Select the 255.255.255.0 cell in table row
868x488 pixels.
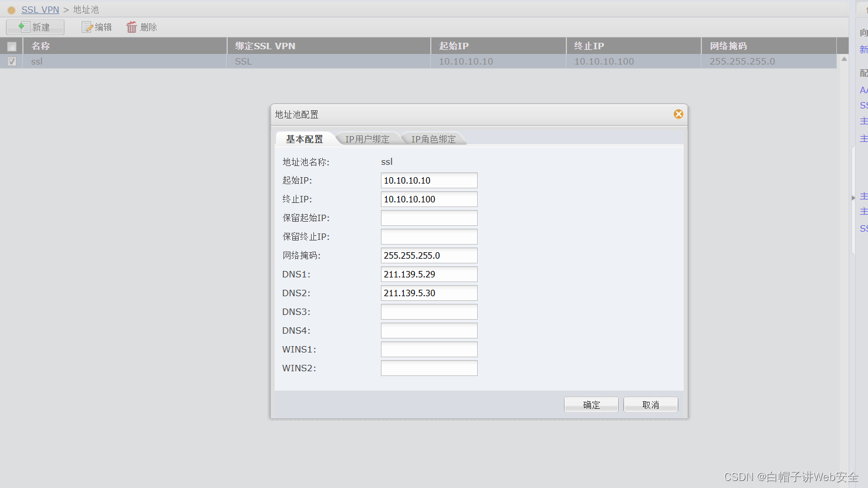769,62
